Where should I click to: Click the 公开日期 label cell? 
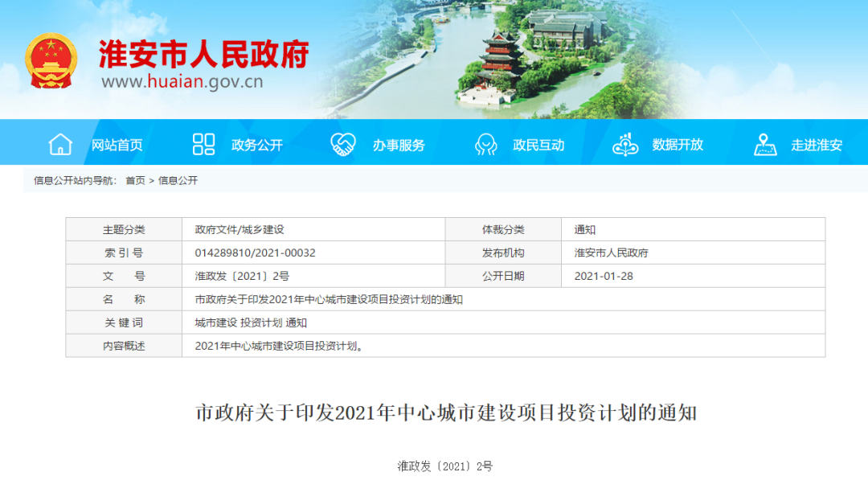[503, 276]
